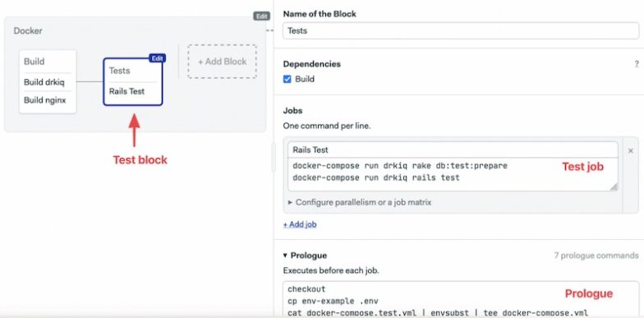Remove the Rails Test job with X
The width and height of the screenshot is (644, 318).
pyautogui.click(x=631, y=151)
